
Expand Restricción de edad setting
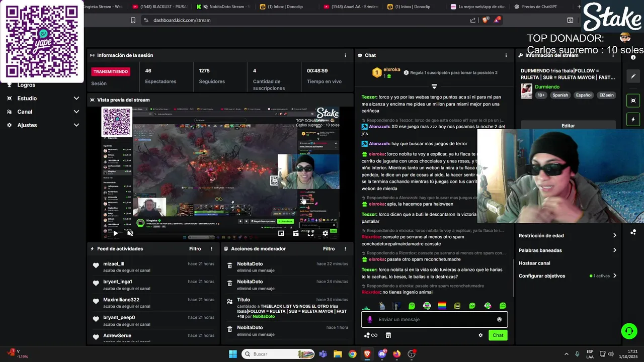click(x=568, y=235)
